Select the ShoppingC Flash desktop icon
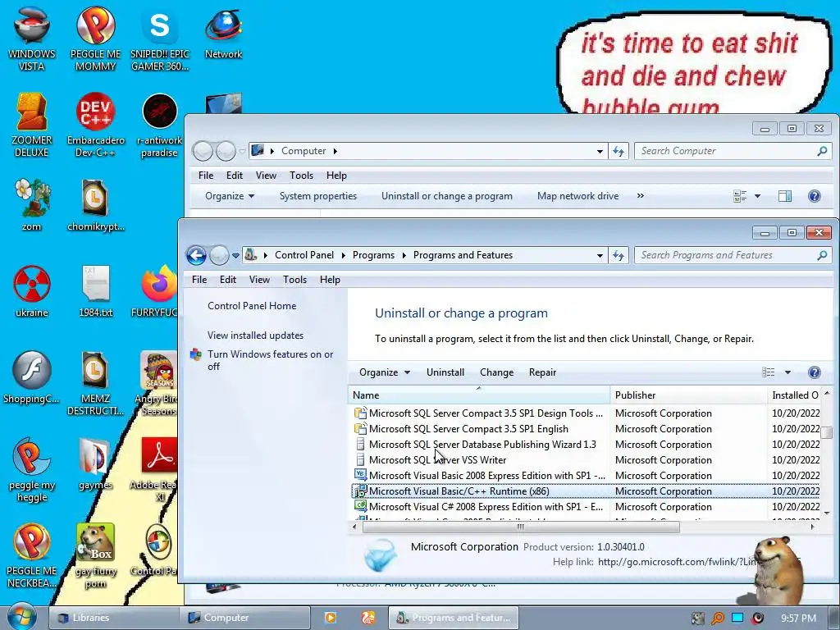This screenshot has height=630, width=840. pyautogui.click(x=32, y=377)
